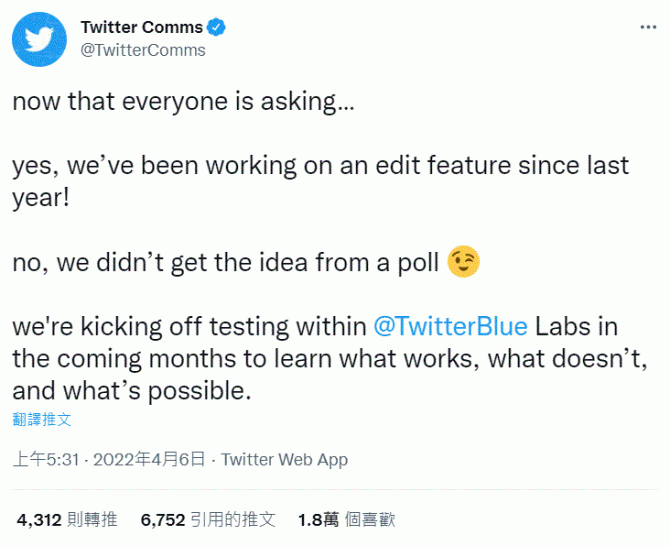Click the text 'and what's possible.'
670x546 pixels.
[132, 391]
